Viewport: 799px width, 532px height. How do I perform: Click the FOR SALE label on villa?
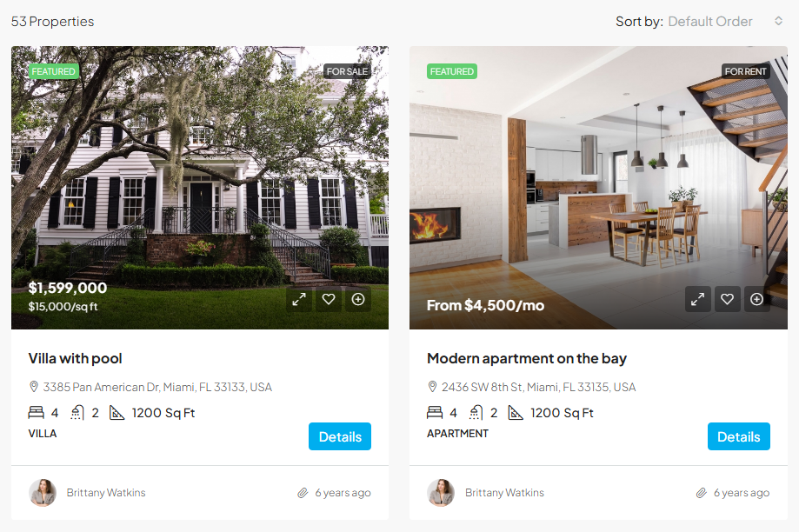tap(347, 71)
